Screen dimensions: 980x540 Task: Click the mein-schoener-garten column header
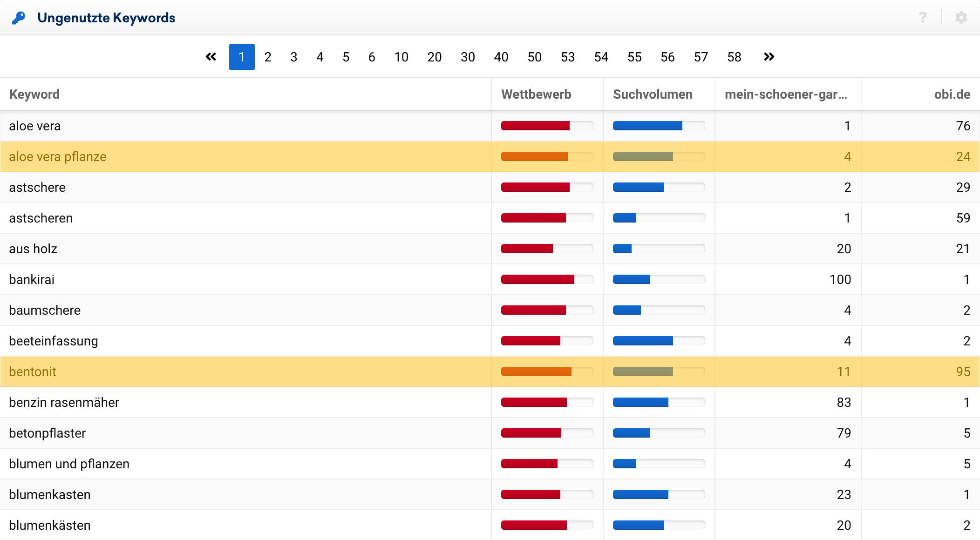coord(786,94)
